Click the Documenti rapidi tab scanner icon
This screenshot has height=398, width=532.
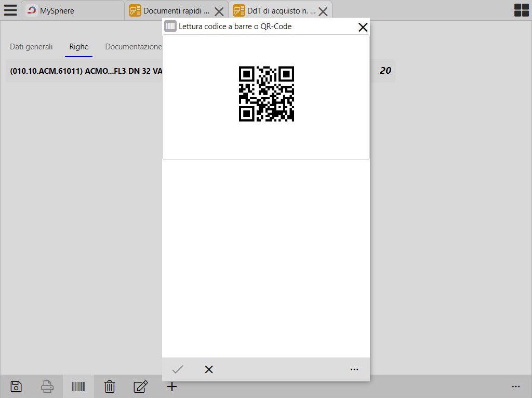click(x=135, y=10)
